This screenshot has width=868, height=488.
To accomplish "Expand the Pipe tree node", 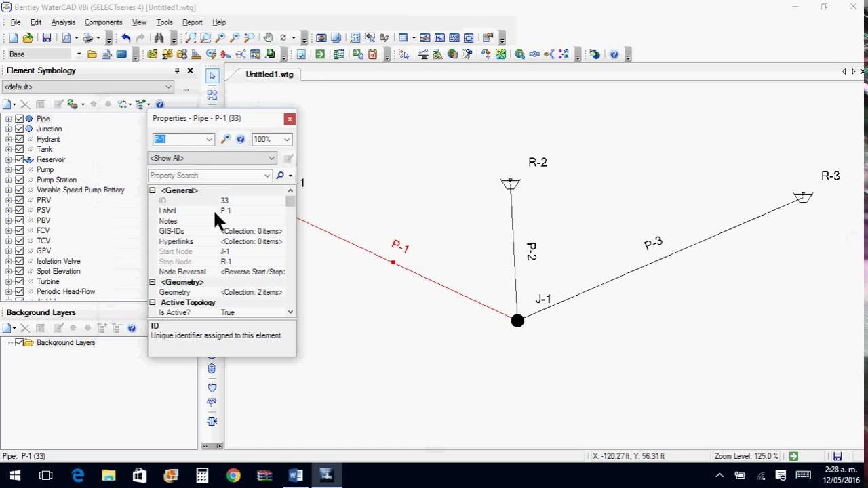I will coord(9,119).
